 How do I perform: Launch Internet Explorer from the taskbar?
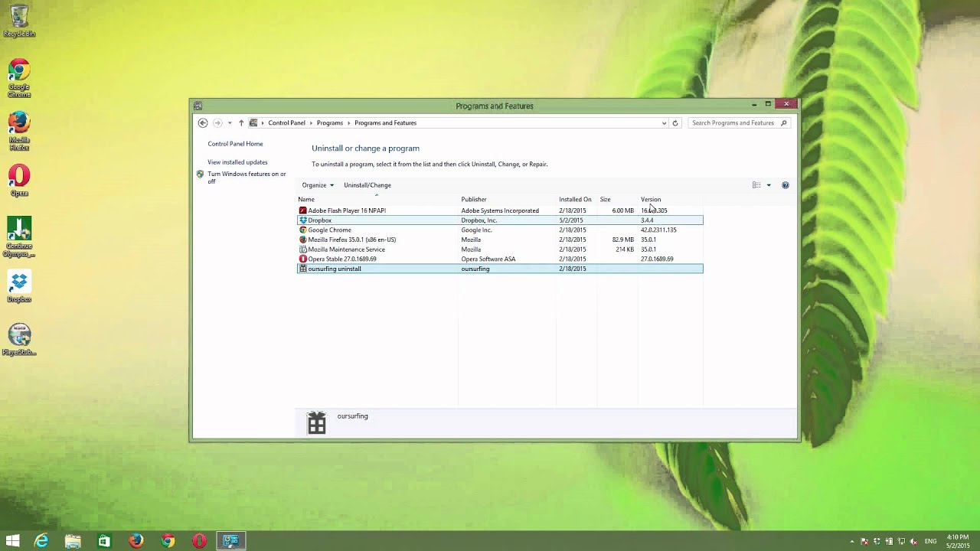point(41,541)
